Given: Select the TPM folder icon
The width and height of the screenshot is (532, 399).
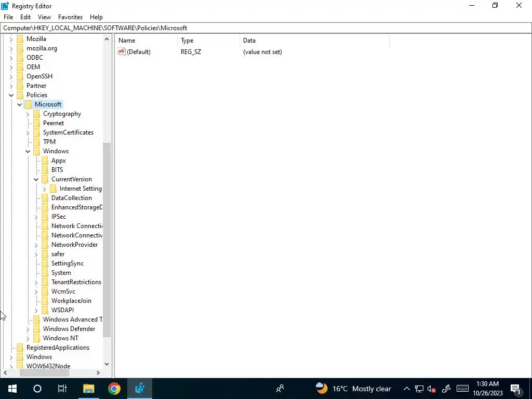Looking at the screenshot, I should coord(37,141).
